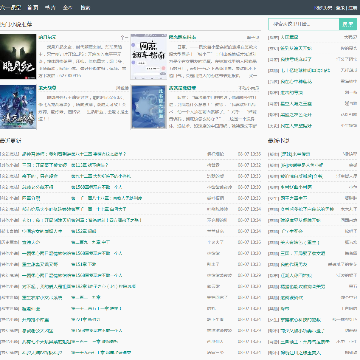This screenshot has height=360, width=360.
Task: Focus the novel search input field
Action: (x=304, y=24)
